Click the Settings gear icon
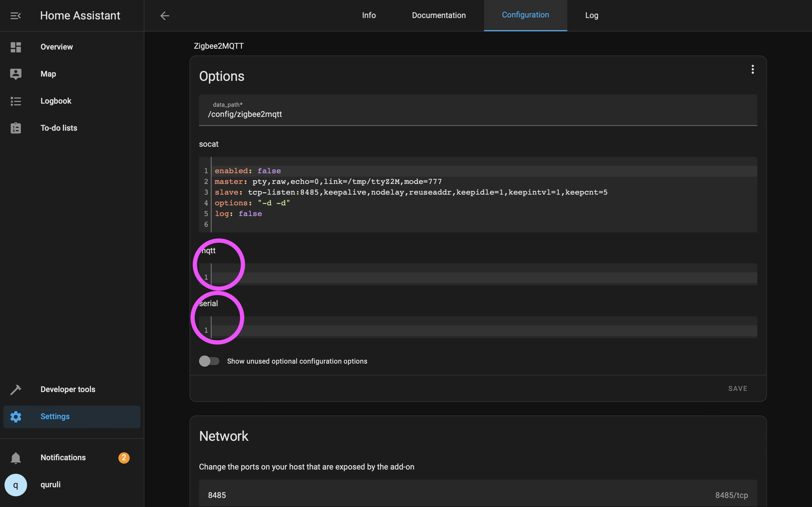This screenshot has height=507, width=812. point(16,417)
